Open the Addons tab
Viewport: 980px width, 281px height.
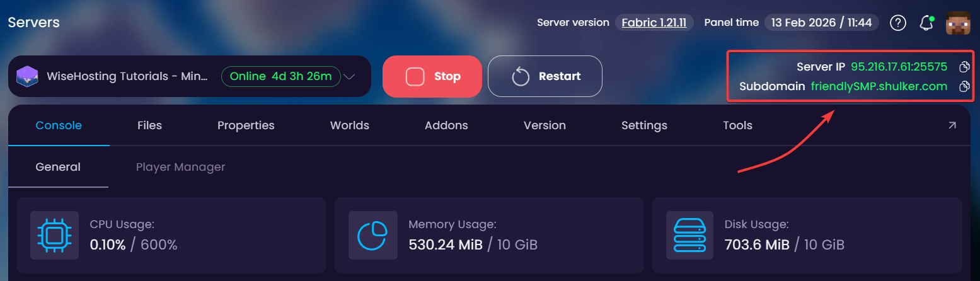[446, 125]
